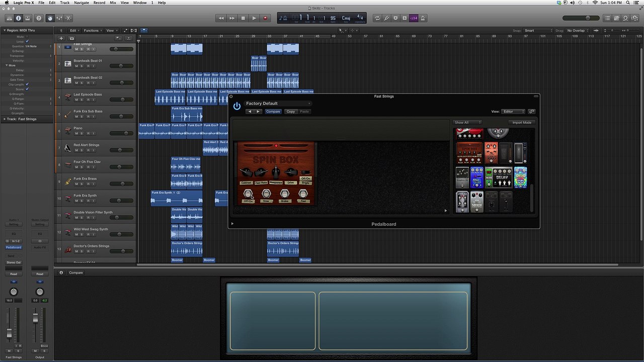Add a new track with plus button
This screenshot has width=644, height=362.
tap(61, 38)
